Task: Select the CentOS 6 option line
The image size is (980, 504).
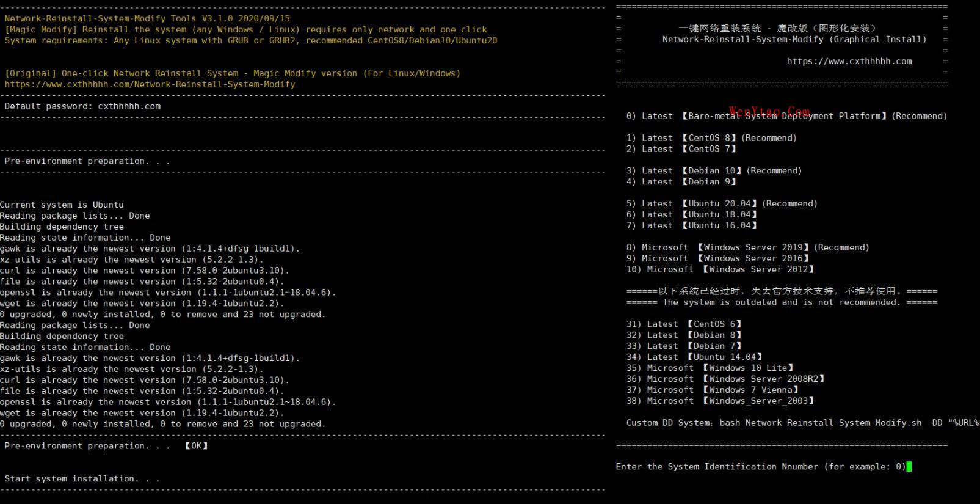Action: [x=684, y=324]
